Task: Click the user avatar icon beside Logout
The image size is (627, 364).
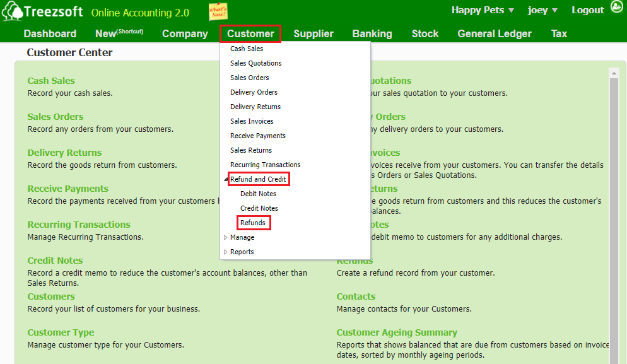Action: [x=616, y=9]
